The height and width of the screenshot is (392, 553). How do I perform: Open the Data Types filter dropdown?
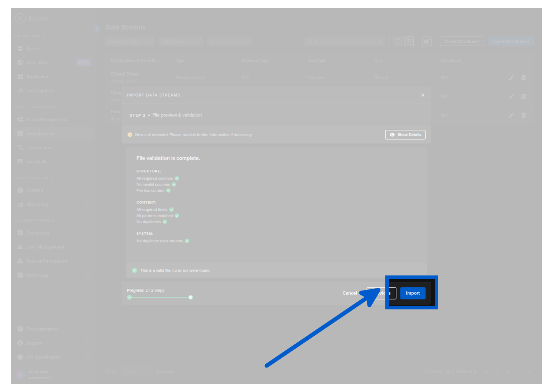[x=180, y=42]
